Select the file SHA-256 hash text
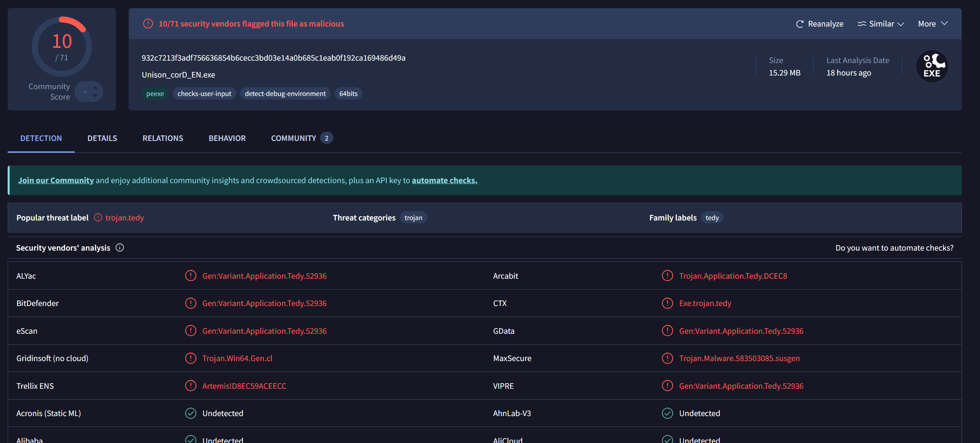This screenshot has height=443, width=980. [x=273, y=58]
